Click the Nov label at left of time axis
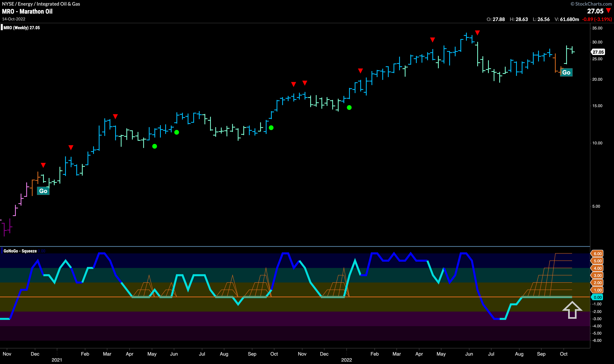 (x=7, y=354)
